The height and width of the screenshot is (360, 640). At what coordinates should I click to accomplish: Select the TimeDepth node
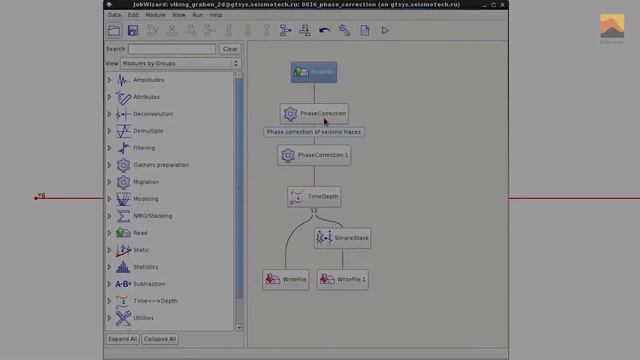(x=314, y=197)
